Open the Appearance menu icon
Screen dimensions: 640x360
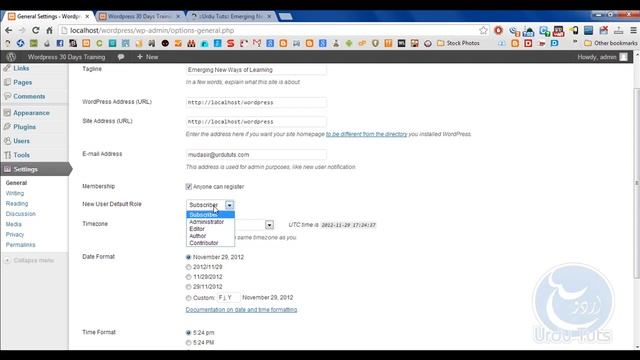pos(7,113)
